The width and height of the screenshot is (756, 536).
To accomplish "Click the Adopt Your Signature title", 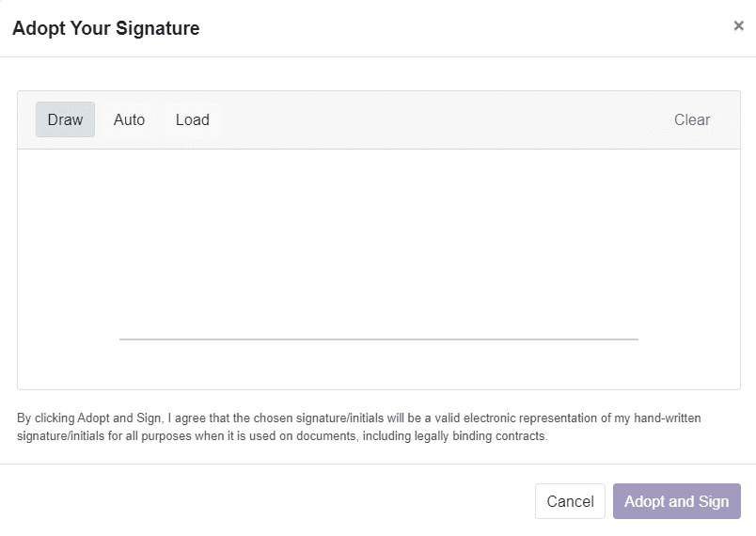I will click(x=105, y=28).
